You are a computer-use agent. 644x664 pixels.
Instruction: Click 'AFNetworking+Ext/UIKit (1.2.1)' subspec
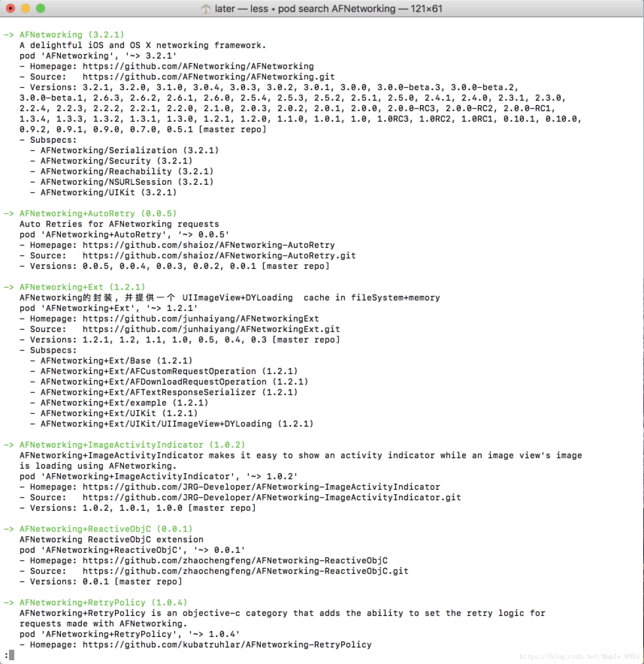(119, 413)
